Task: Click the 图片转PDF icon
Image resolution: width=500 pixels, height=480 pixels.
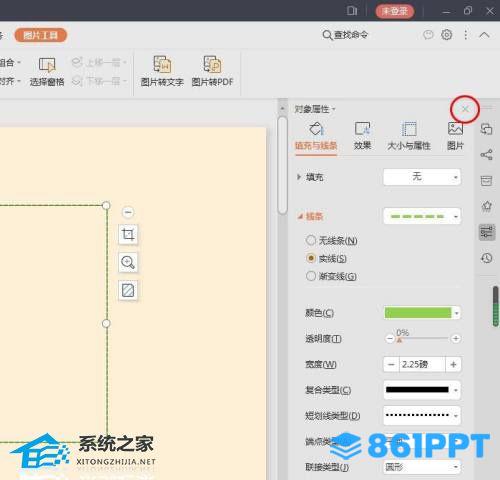Action: (212, 65)
